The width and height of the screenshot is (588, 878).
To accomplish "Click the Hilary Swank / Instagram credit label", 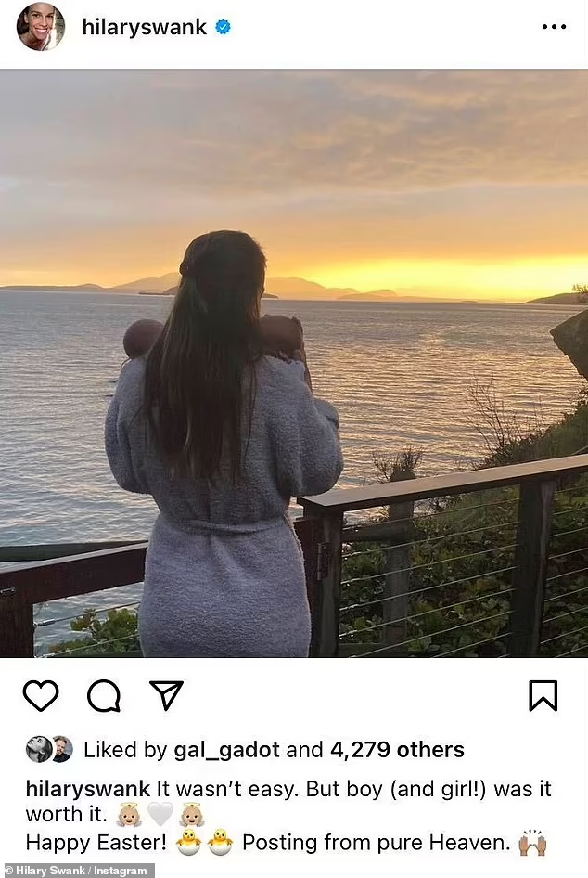I will pos(77,871).
